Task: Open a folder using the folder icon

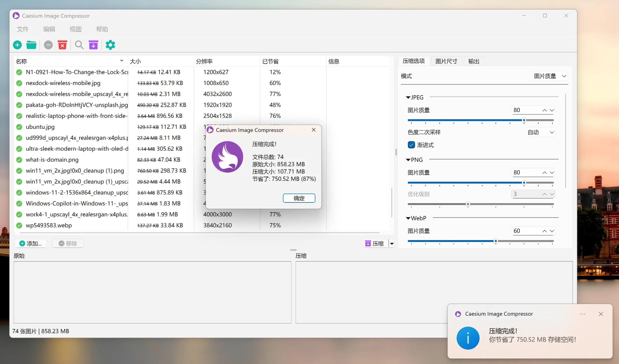Action: pyautogui.click(x=31, y=45)
